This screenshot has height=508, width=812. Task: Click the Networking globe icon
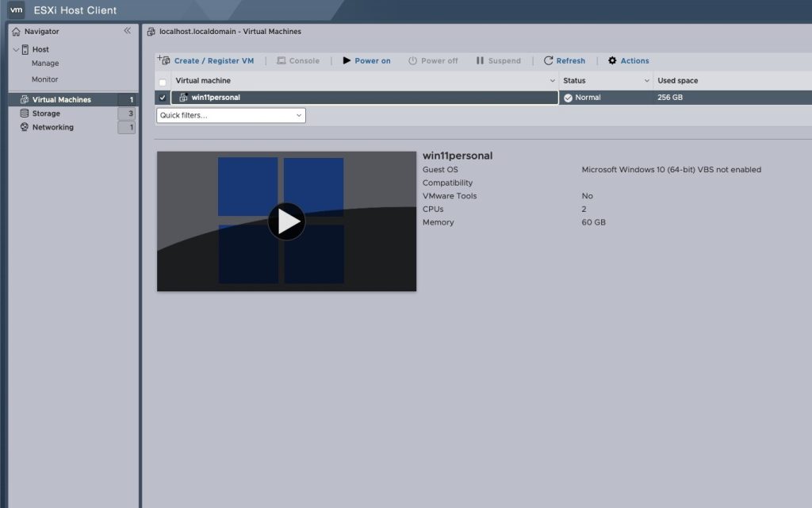click(x=25, y=127)
